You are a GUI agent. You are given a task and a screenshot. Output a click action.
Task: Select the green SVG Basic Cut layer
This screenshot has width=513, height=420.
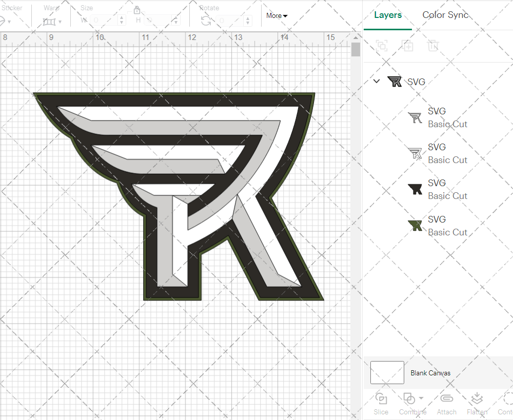click(x=438, y=226)
